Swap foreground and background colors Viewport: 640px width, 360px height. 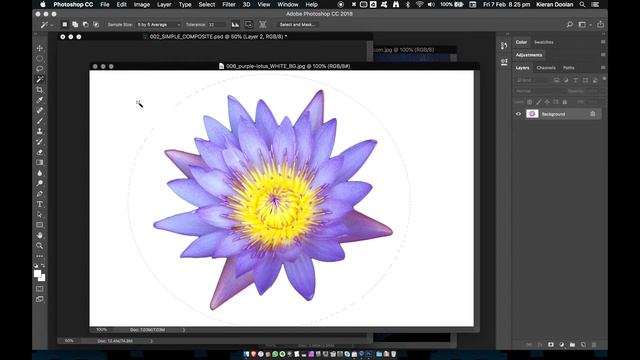click(x=43, y=266)
